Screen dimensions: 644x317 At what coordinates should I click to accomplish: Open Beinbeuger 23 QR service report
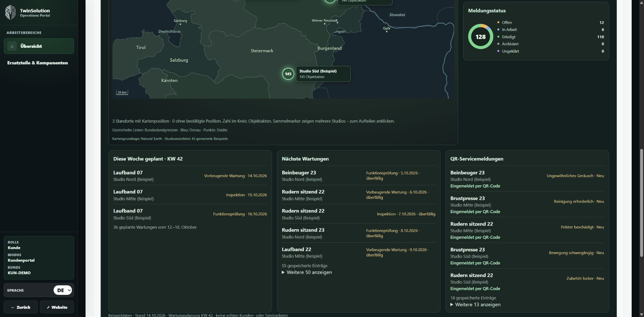[527, 179]
